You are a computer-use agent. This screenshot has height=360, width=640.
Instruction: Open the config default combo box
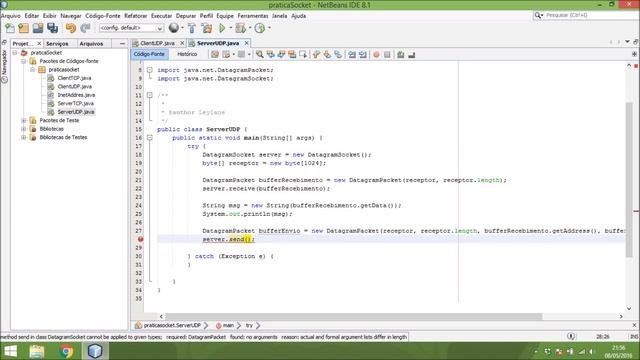pos(131,28)
